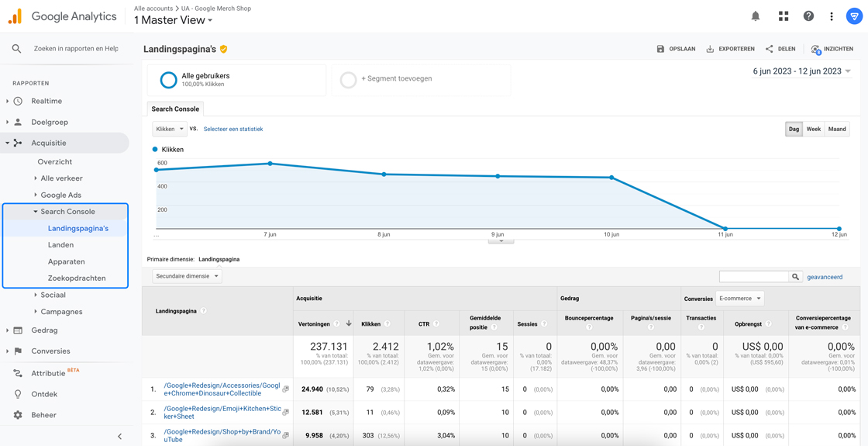The width and height of the screenshot is (868, 446).
Task: Open the Shop by Brand YouTube landing page link
Action: point(222,435)
